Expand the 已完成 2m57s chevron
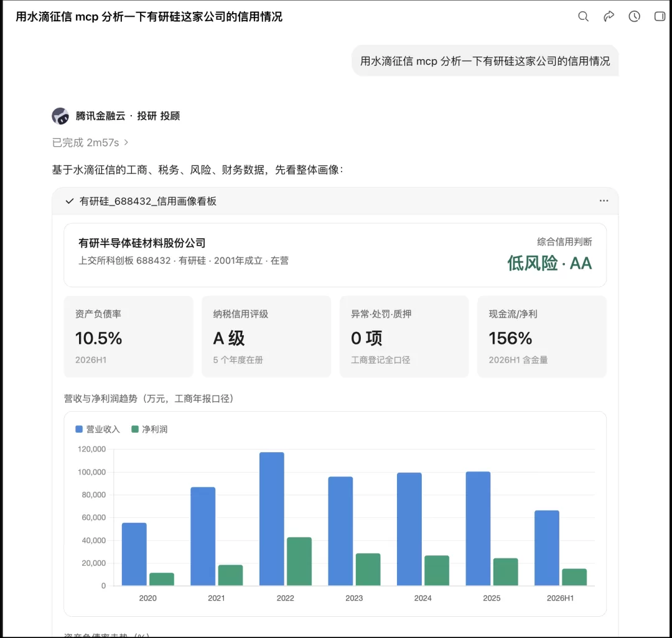 pyautogui.click(x=126, y=142)
